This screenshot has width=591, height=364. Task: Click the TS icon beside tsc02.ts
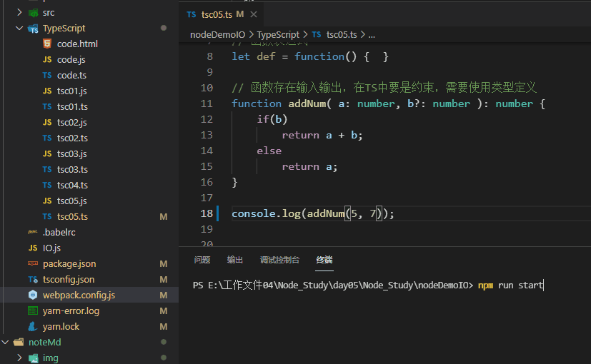pyautogui.click(x=47, y=138)
